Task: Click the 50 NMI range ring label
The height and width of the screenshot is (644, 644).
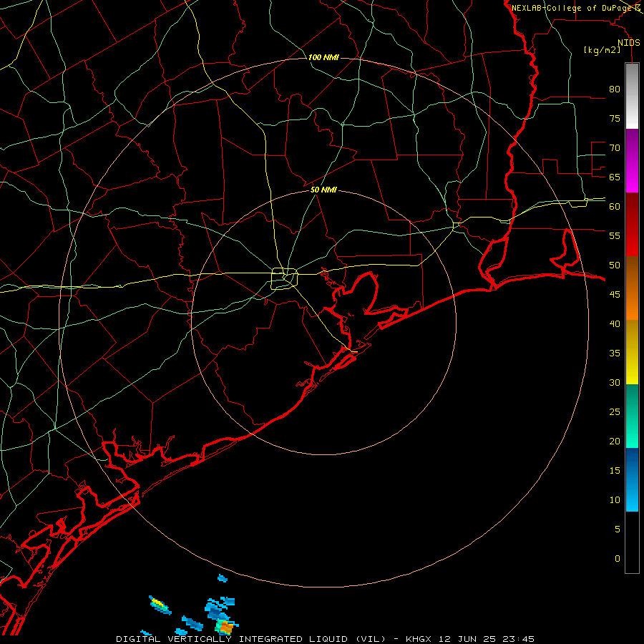Action: (x=323, y=190)
